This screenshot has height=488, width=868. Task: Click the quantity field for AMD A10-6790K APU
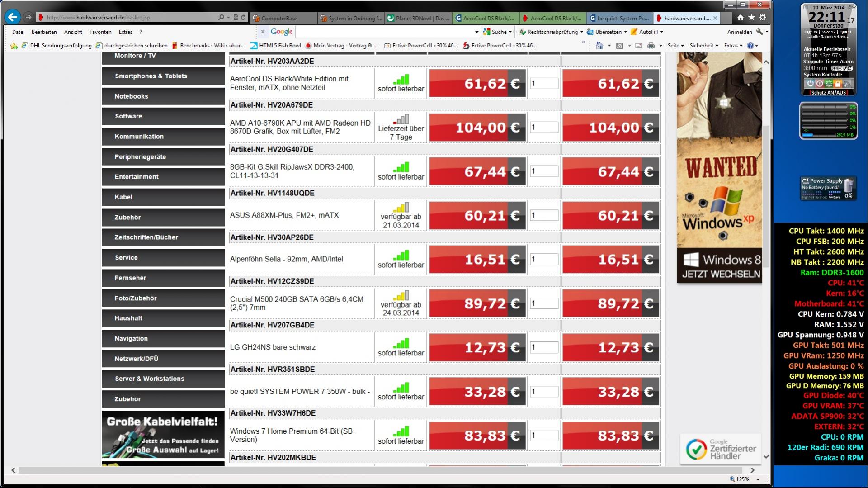tap(544, 128)
